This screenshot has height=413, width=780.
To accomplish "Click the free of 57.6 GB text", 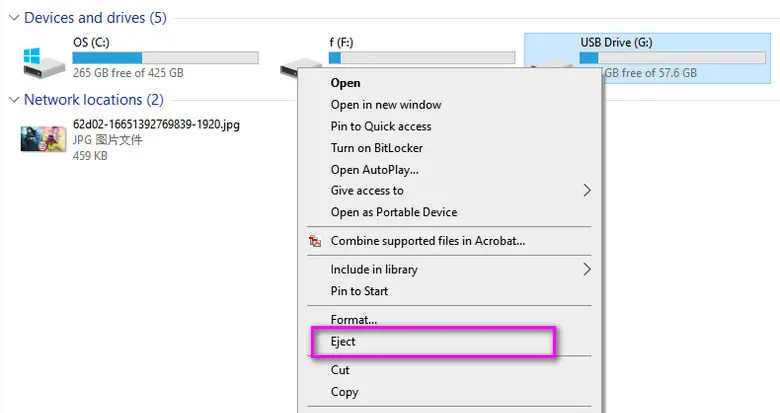I will coord(651,73).
